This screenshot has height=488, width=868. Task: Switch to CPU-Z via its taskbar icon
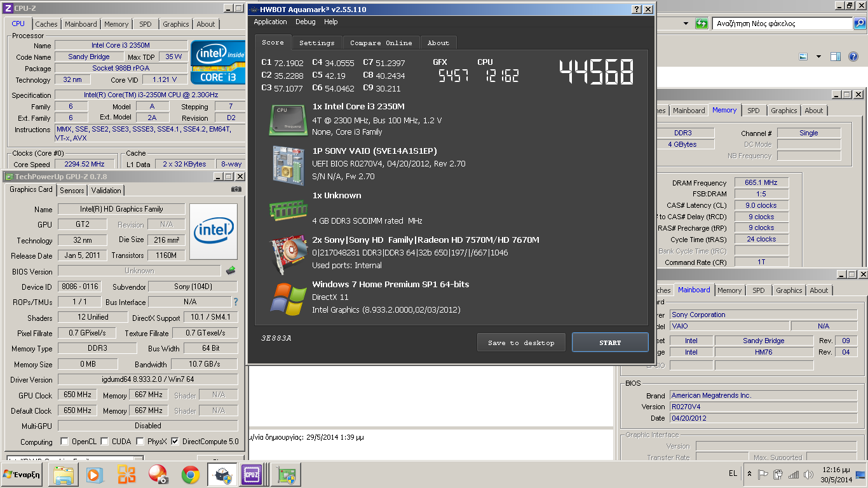(x=252, y=475)
